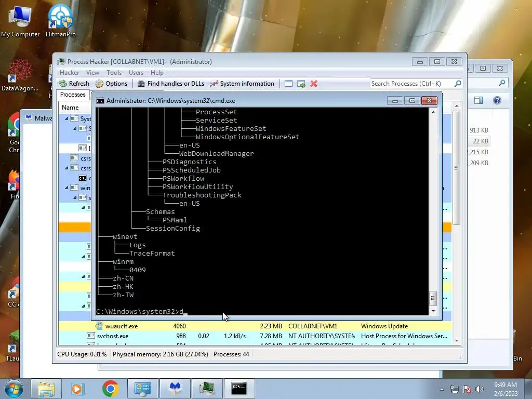Click the Action Center flag tray icon
This screenshot has height=399, width=532.
pyautogui.click(x=467, y=389)
